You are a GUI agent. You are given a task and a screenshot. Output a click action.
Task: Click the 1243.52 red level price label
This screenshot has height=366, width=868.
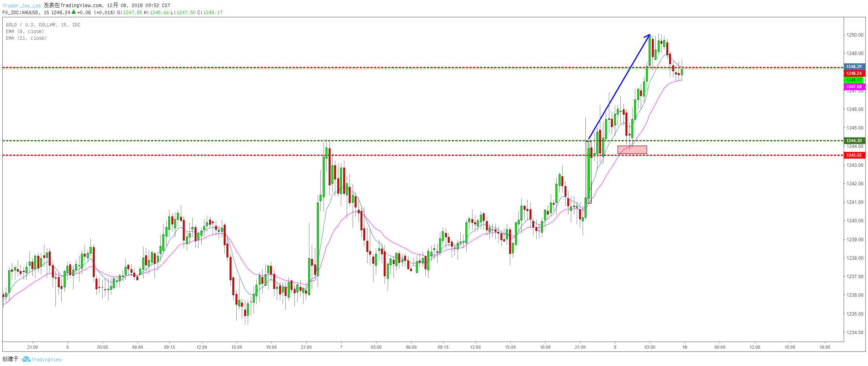(x=854, y=155)
